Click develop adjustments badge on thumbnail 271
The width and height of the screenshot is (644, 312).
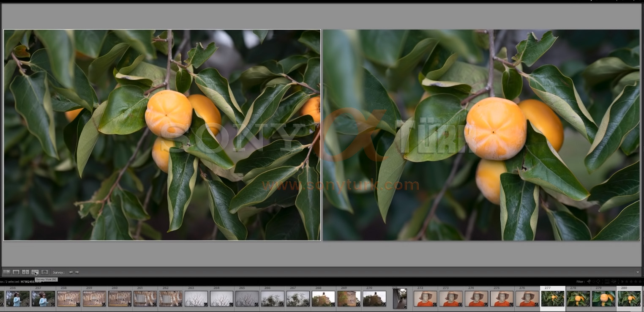(405, 307)
